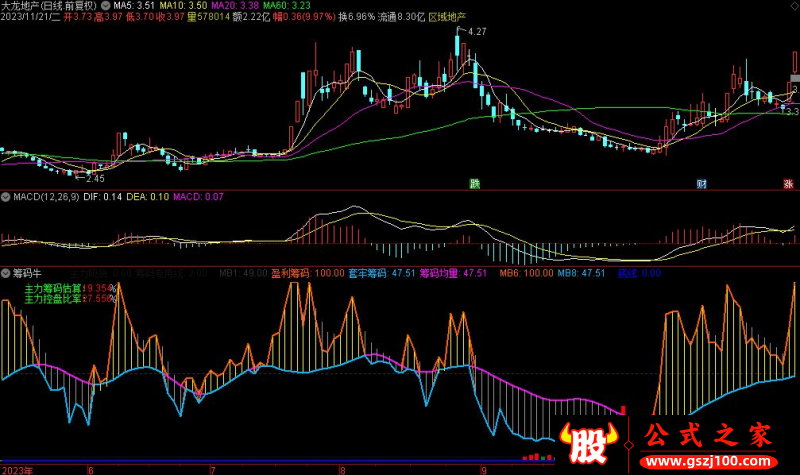Click the 2023年 label on time axis
800x475 pixels.
tap(18, 468)
